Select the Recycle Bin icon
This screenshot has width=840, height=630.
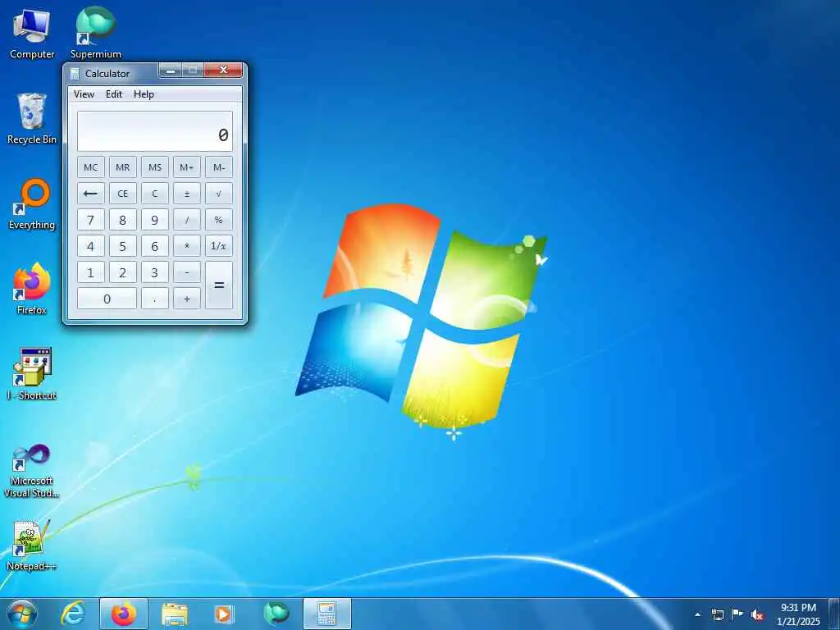(32, 119)
